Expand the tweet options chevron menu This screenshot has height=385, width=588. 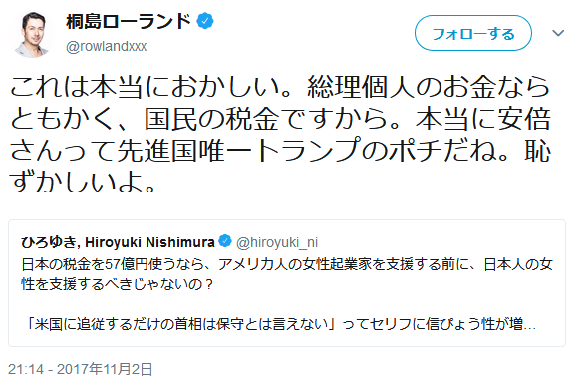click(x=558, y=33)
